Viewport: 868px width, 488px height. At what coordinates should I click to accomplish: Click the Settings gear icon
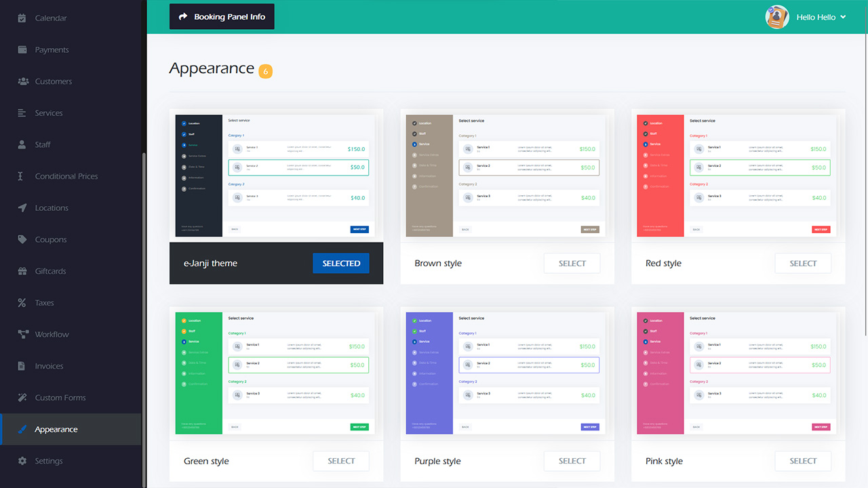point(22,461)
